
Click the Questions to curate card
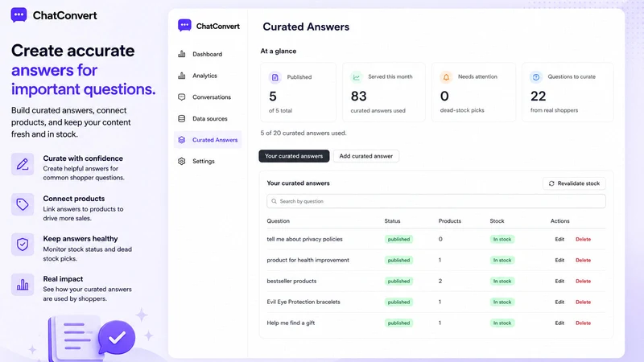point(568,93)
